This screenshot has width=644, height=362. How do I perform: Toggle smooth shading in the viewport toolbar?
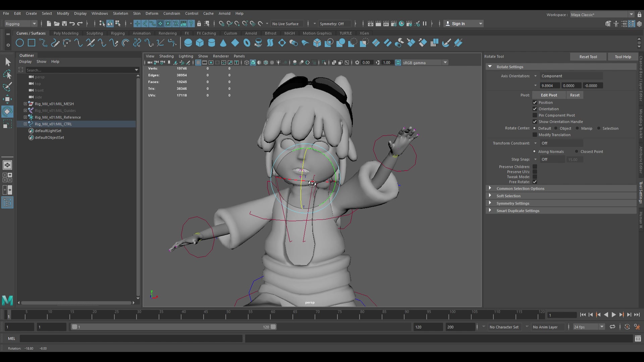point(253,63)
